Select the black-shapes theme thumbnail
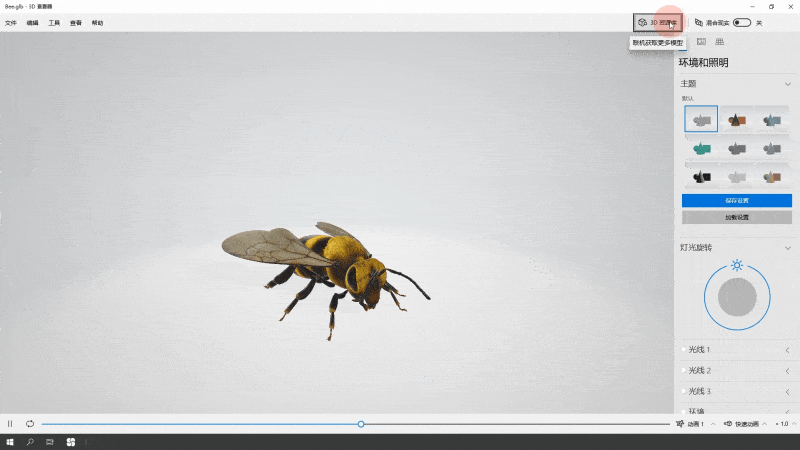This screenshot has width=800, height=450. click(x=701, y=177)
